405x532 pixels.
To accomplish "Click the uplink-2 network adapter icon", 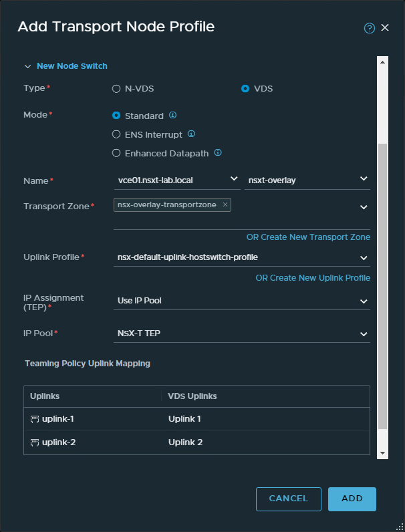I will [x=35, y=442].
